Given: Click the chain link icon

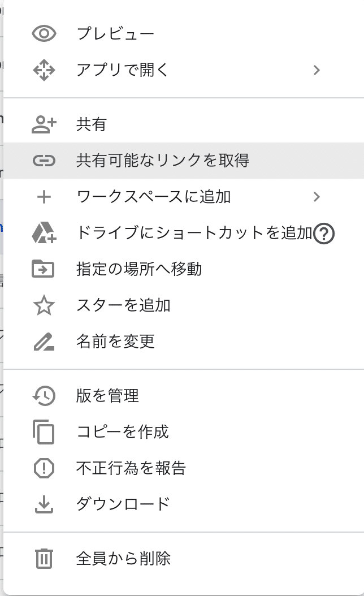Looking at the screenshot, I should [x=44, y=161].
